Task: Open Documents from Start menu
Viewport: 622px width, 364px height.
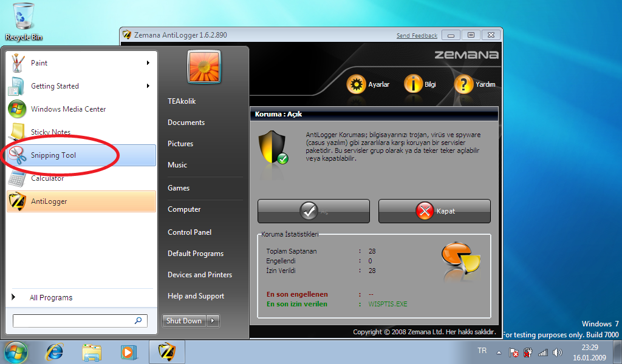Action: (186, 123)
